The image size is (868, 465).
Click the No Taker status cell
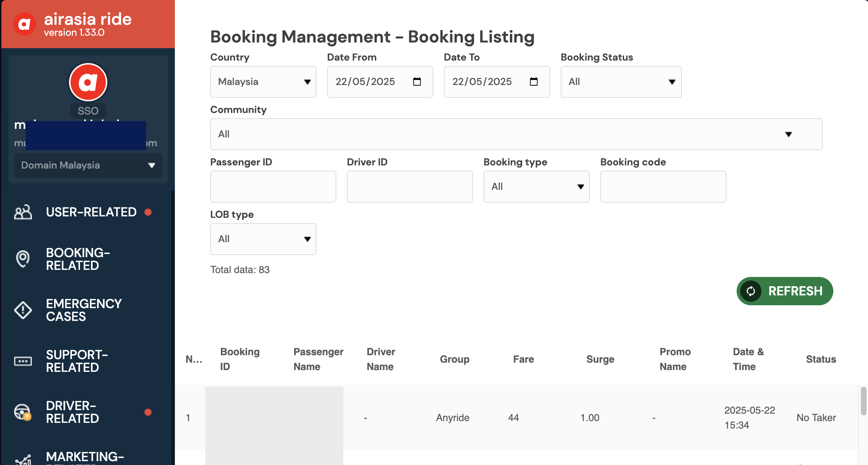point(816,418)
